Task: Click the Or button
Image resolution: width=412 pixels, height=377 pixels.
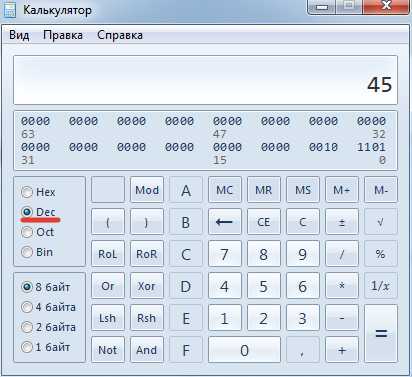Action: (108, 286)
